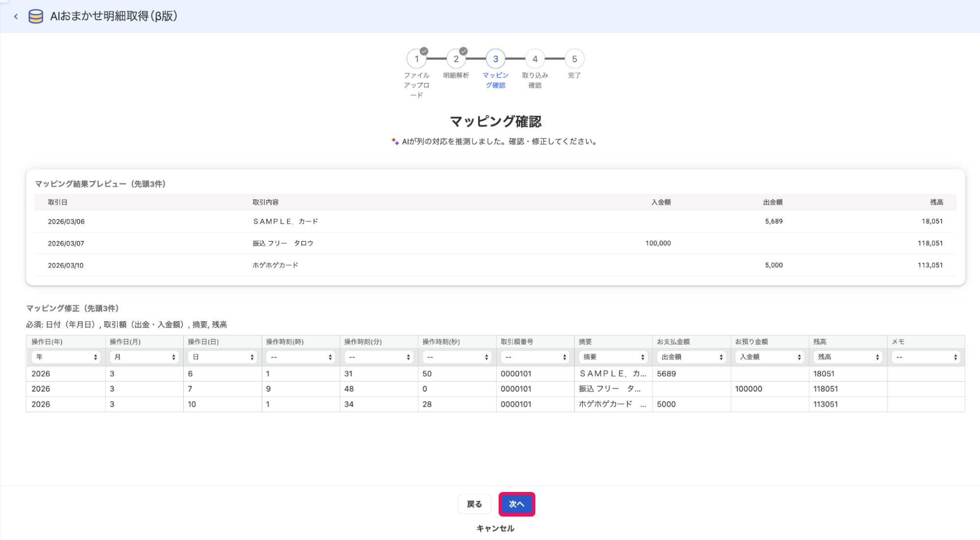Click the 残高 preview column header
This screenshot has width=980, height=540.
click(937, 202)
